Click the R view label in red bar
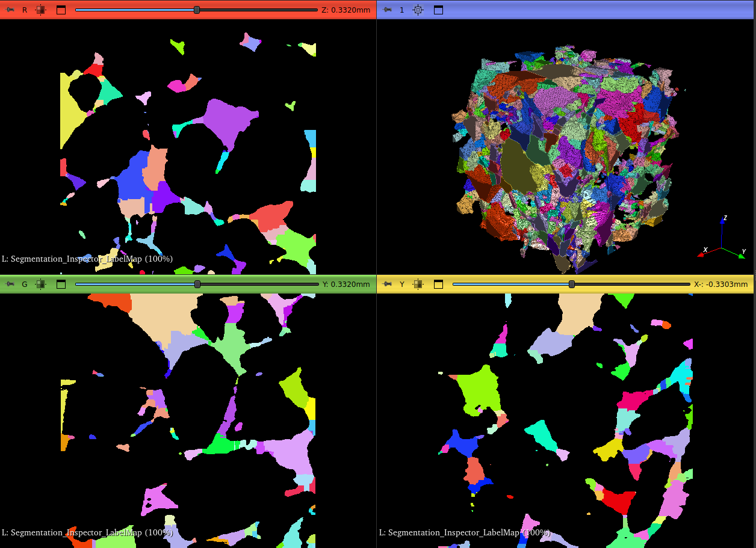756x548 pixels. (x=25, y=10)
